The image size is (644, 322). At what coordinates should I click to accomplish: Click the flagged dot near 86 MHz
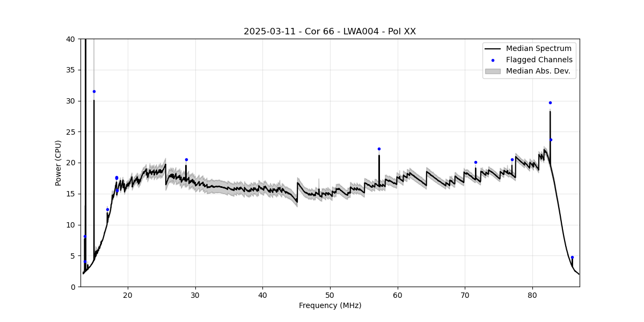tap(572, 257)
